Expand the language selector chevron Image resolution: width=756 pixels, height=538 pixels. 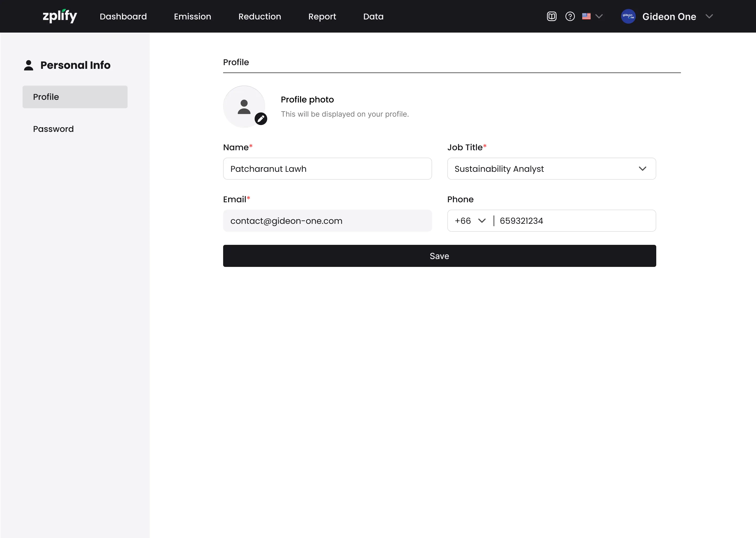pos(599,16)
